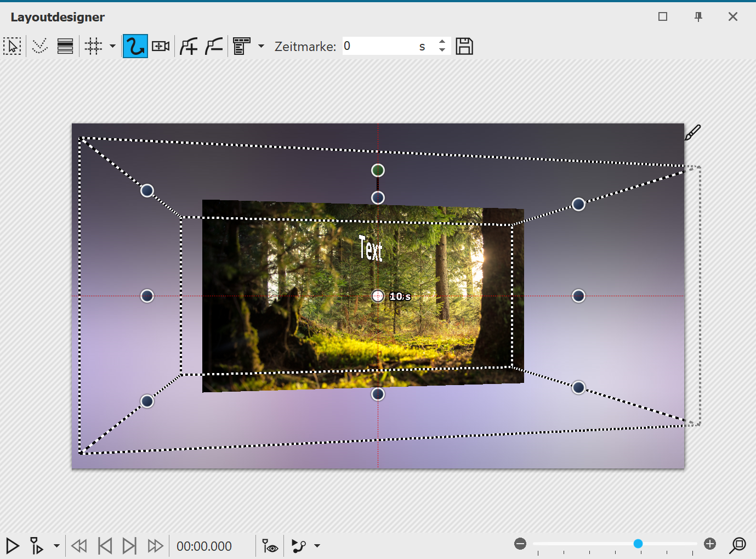This screenshot has height=559, width=756.
Task: Pin the Layoutdesigner window
Action: coord(697,17)
